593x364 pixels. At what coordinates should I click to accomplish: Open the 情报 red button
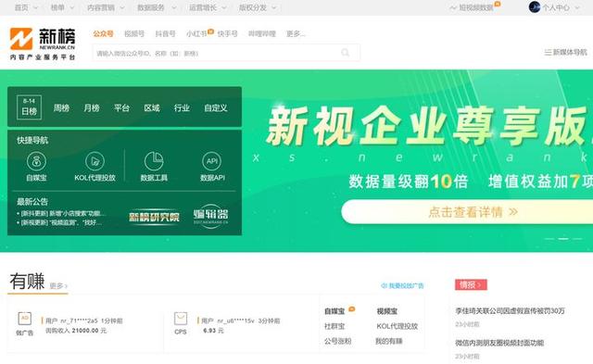471,284
